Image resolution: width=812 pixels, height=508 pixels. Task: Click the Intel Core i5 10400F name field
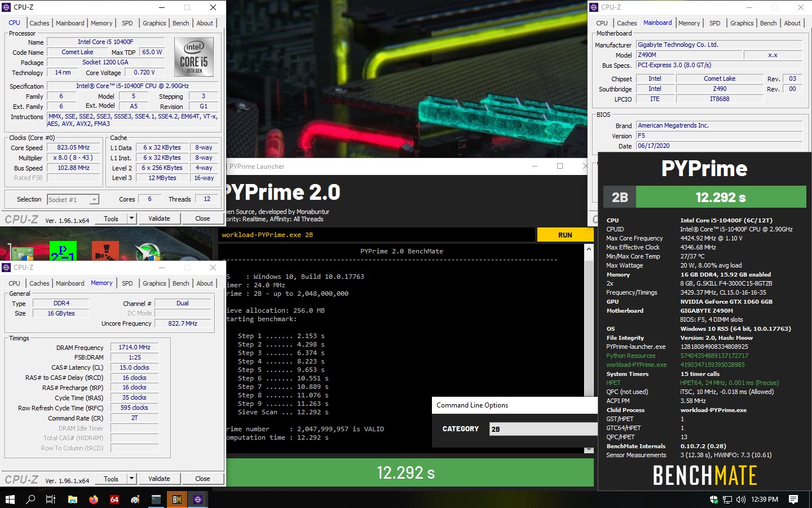[106, 42]
